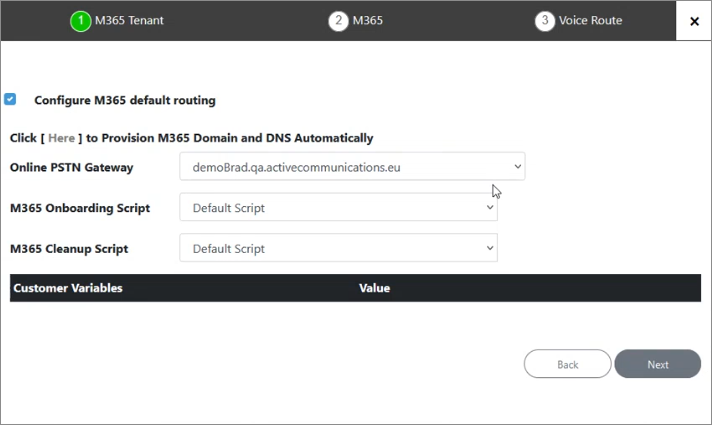The image size is (712, 425).
Task: Switch to the Voice Route step tab
Action: pyautogui.click(x=590, y=20)
